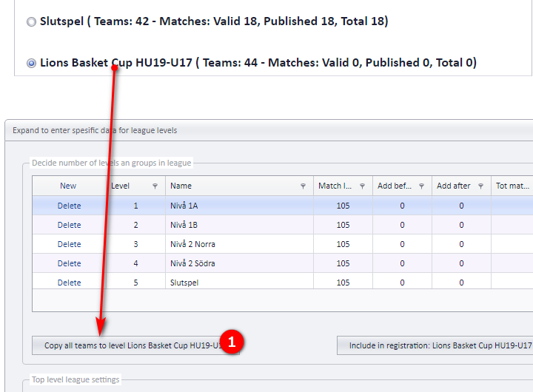
Task: Click match length 105 in Slutspel grid row
Action: coord(343,283)
